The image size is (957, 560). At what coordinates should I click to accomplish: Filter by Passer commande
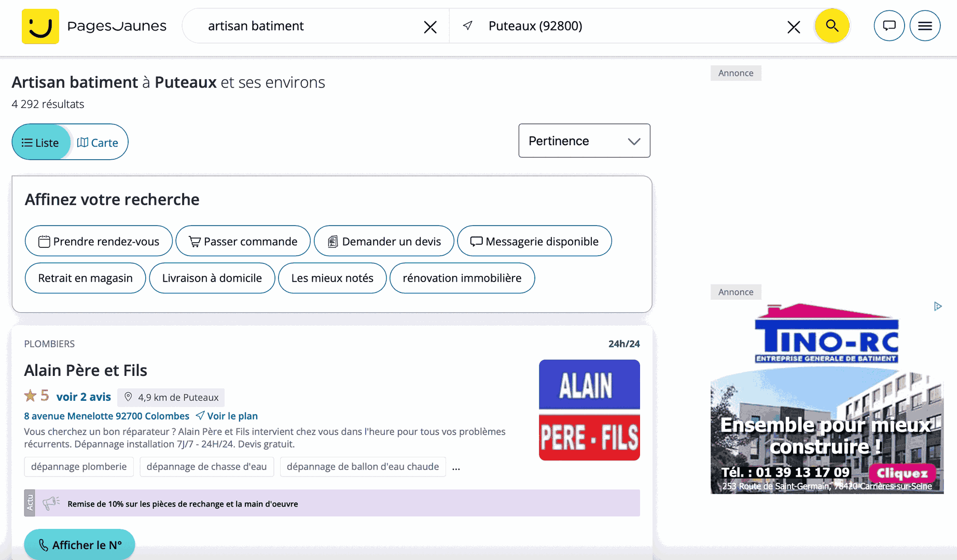pos(243,241)
